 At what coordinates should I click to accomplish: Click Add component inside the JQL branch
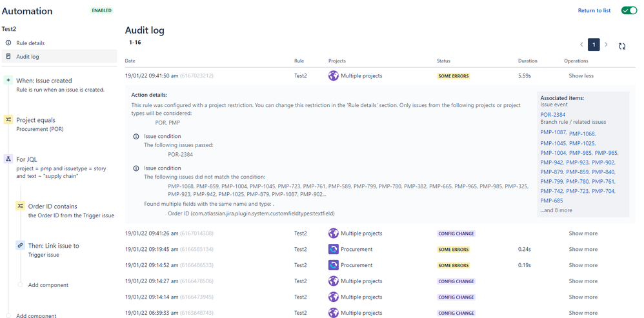[48, 284]
